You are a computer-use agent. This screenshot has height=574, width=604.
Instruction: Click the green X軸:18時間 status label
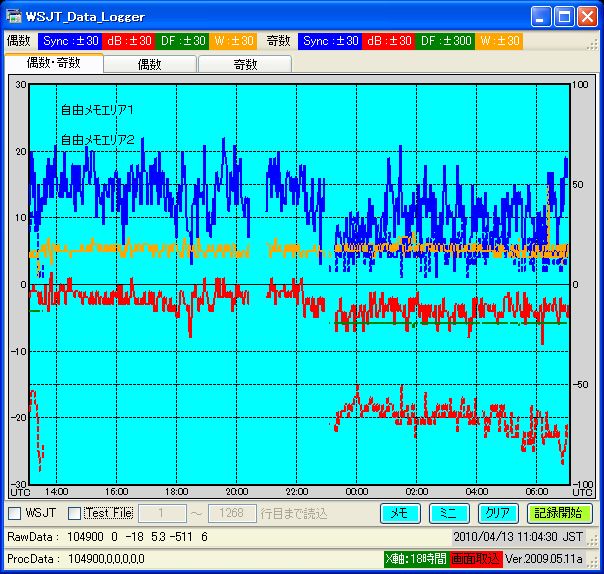point(416,559)
